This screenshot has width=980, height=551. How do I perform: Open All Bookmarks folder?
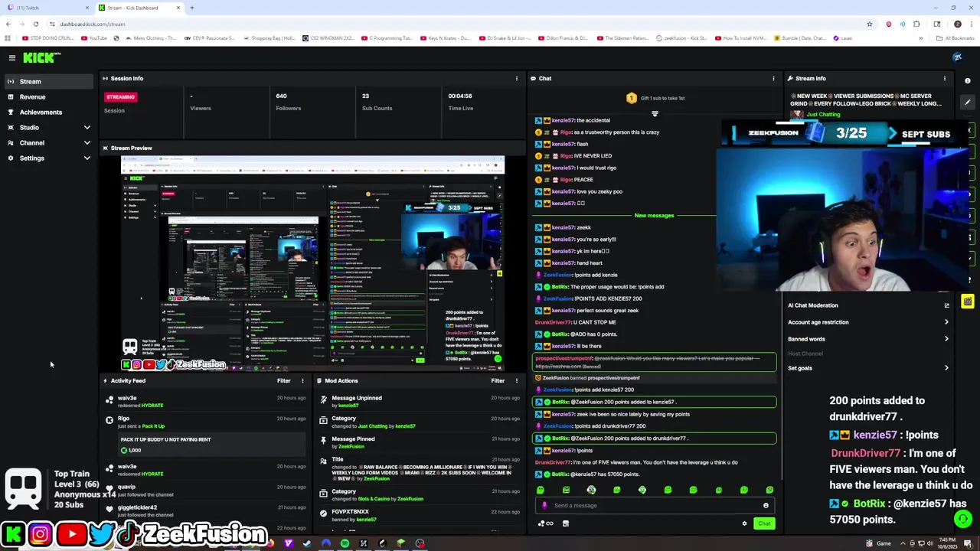pos(956,38)
